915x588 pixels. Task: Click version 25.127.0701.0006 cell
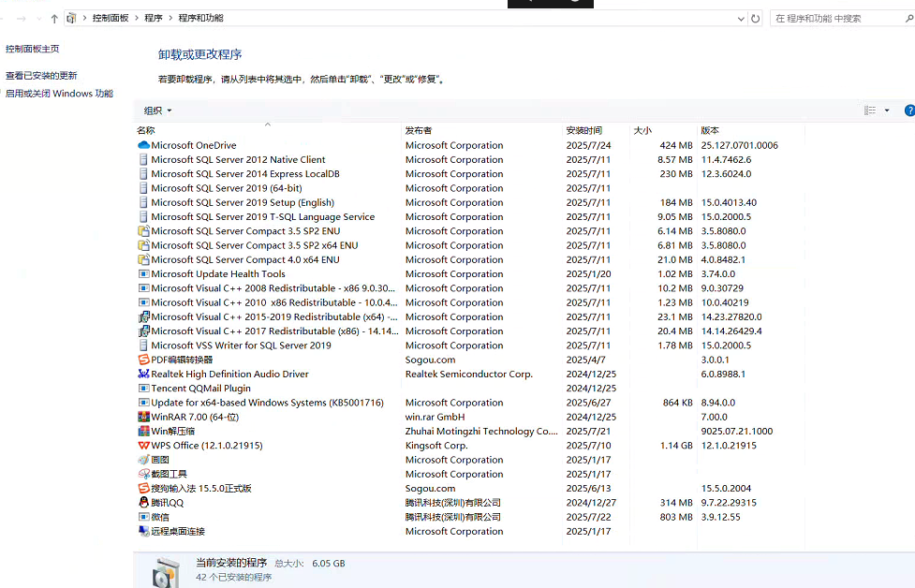point(739,145)
